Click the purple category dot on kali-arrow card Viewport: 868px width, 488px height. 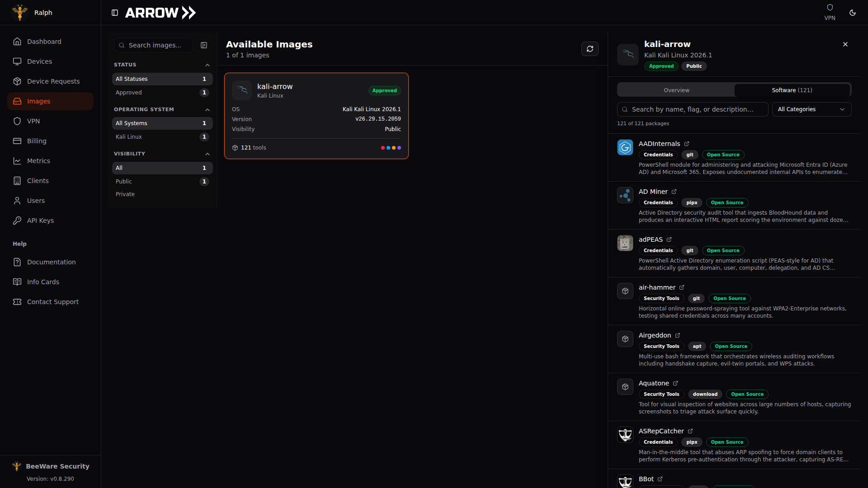click(399, 148)
